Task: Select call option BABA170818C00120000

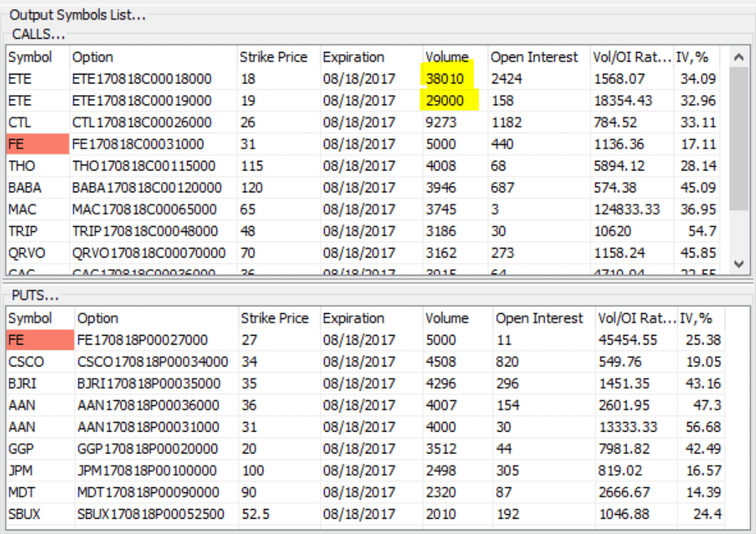Action: [x=147, y=188]
